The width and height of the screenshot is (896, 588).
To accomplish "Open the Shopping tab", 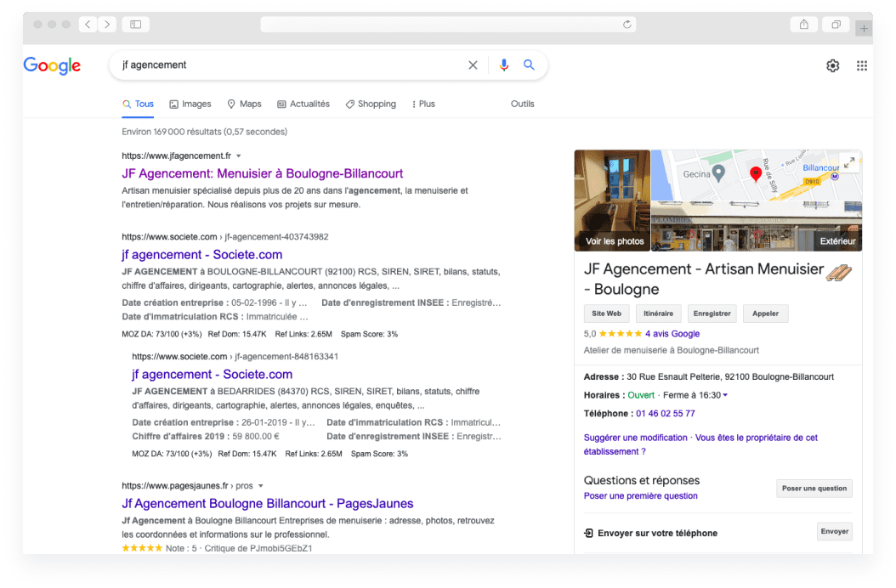I will 371,104.
